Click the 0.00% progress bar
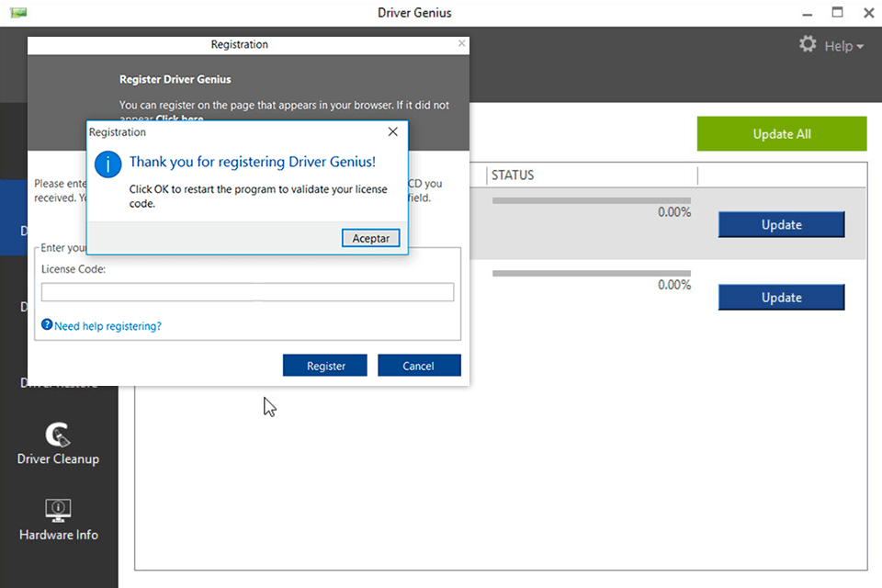 (593, 200)
